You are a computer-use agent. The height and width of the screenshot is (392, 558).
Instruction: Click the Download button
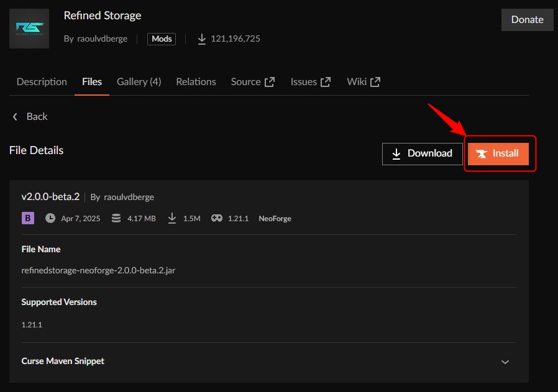(423, 153)
